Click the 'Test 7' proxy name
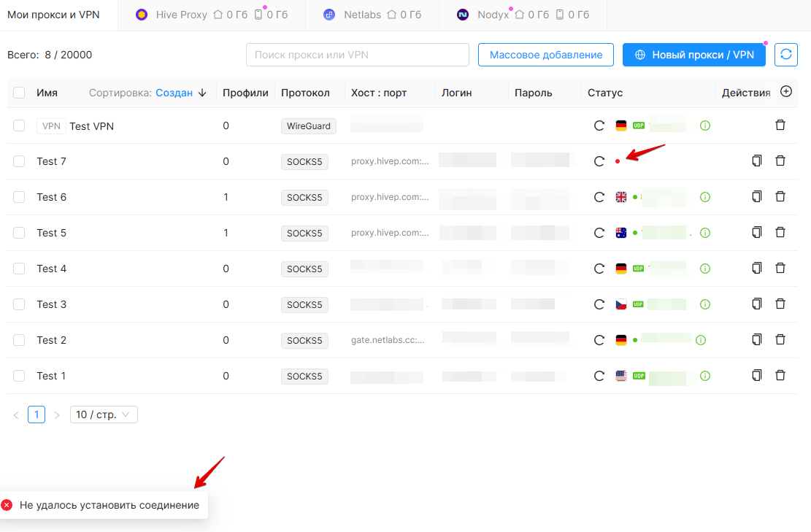Viewport: 811px width, 532px height. coord(51,161)
